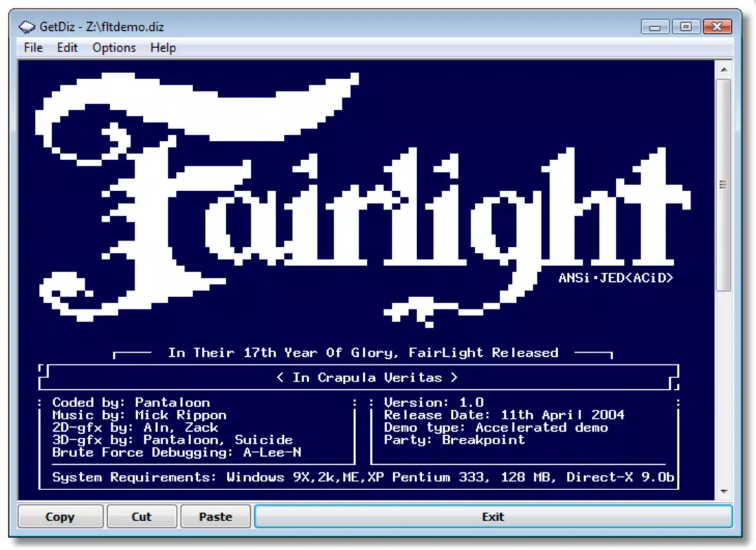
Task: Minimize the GetDiz window
Action: click(655, 27)
